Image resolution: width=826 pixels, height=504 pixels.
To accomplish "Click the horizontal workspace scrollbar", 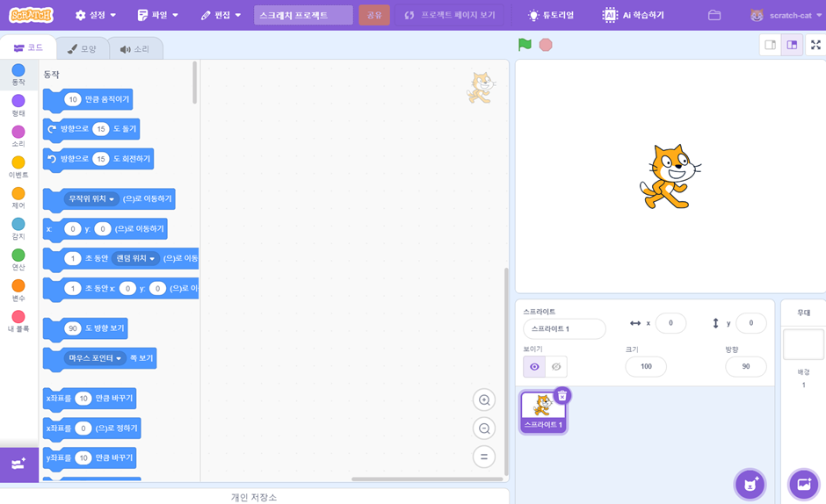I will (427, 479).
